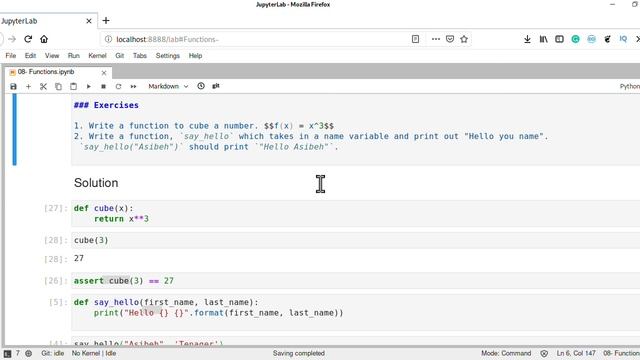Close the JupyterLab browser tab
The image size is (640, 360).
[x=89, y=21]
